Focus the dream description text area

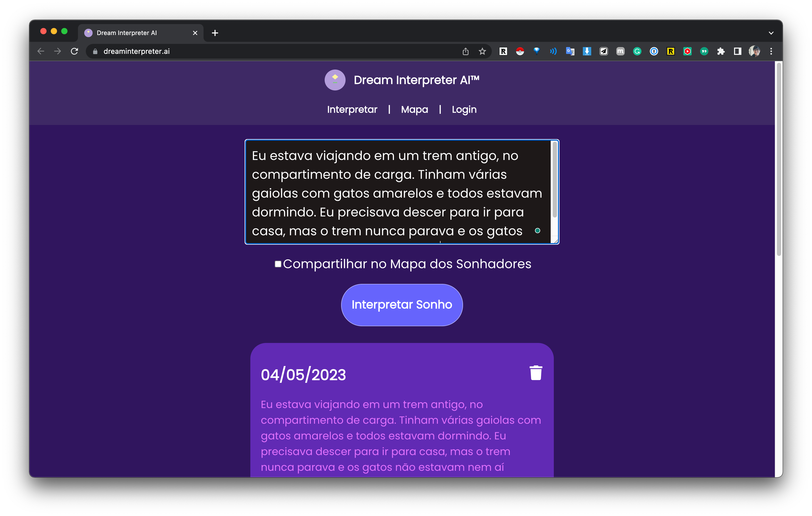(398, 192)
